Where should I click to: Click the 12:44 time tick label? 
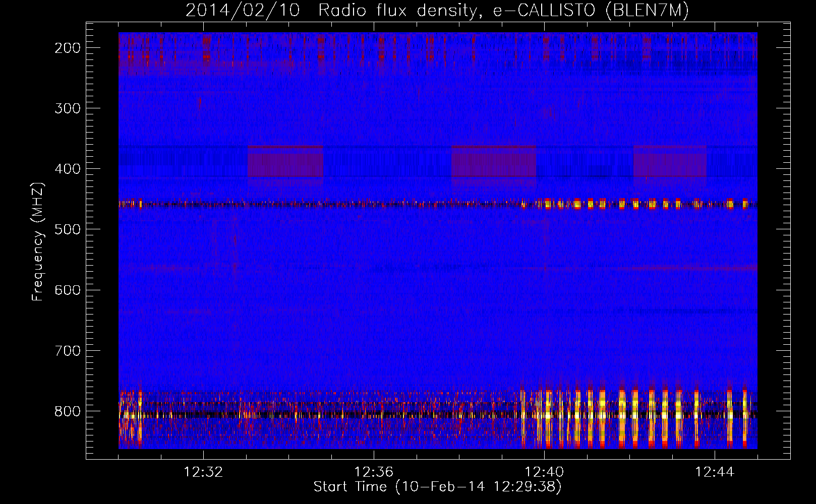(x=715, y=472)
